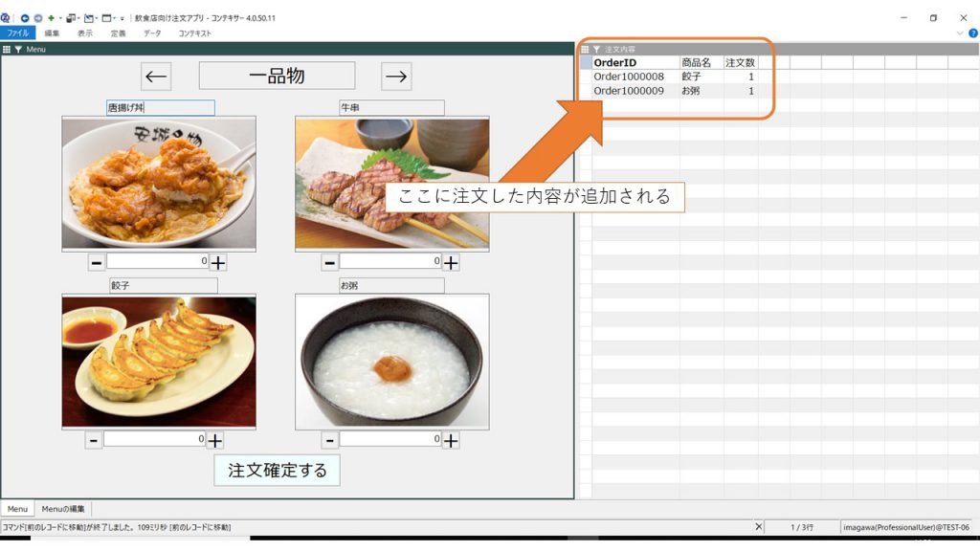The width and height of the screenshot is (980, 551).
Task: Click the blue help question mark icon
Action: (x=972, y=33)
